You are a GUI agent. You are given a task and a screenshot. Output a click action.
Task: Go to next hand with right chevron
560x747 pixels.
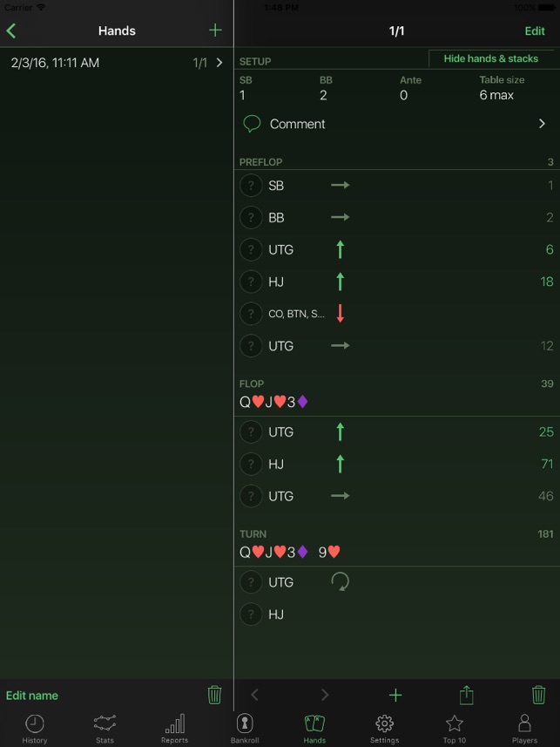pyautogui.click(x=325, y=695)
